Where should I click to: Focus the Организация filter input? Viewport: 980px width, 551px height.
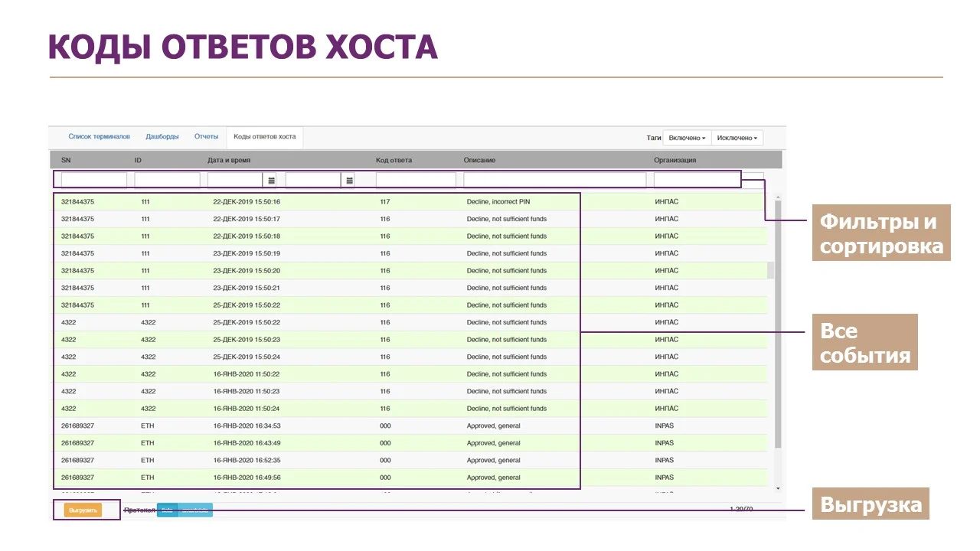(x=697, y=180)
